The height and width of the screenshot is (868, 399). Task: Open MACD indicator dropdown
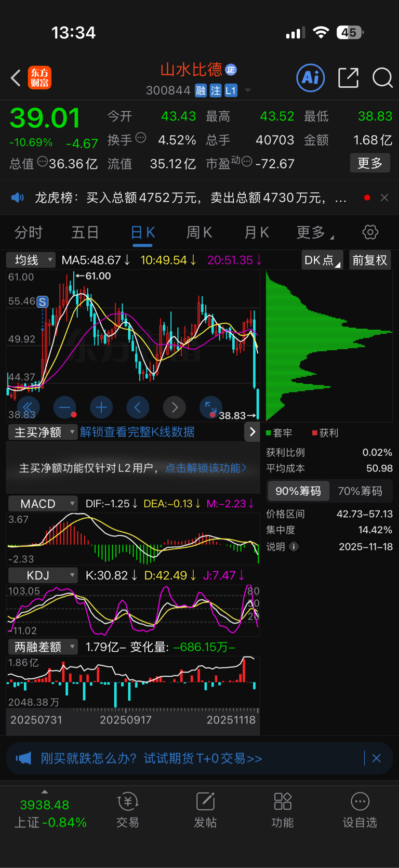point(43,504)
